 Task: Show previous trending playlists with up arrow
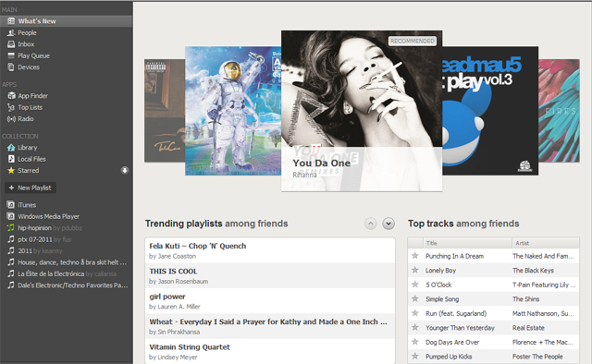pos(371,224)
